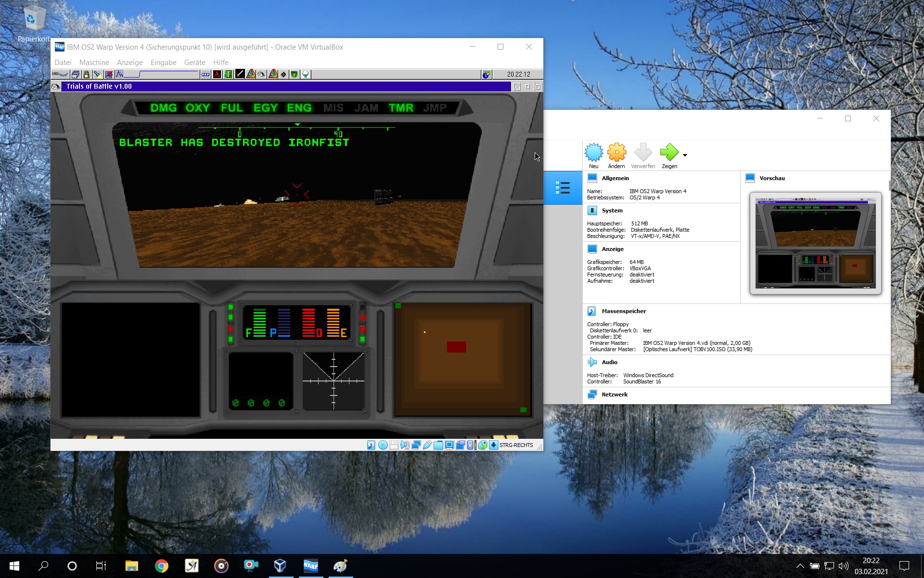Image resolution: width=924 pixels, height=578 pixels.
Task: Show hidden system tray icons chevron
Action: point(800,566)
